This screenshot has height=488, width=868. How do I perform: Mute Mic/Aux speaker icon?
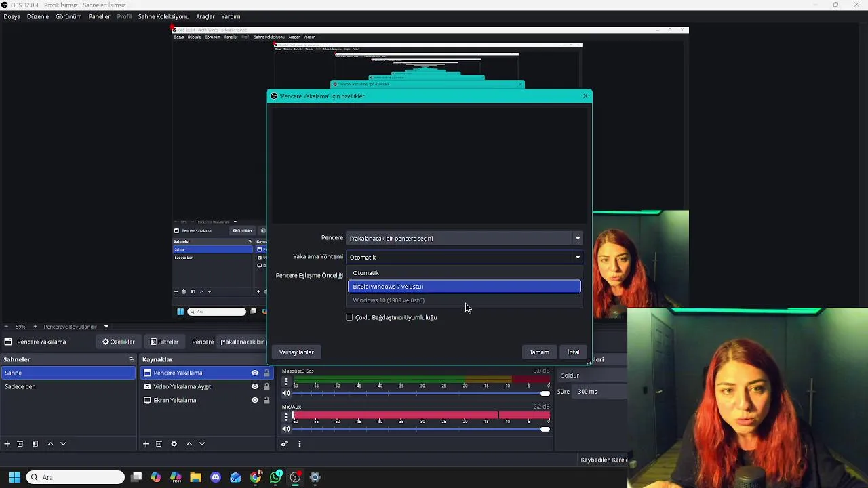point(285,429)
